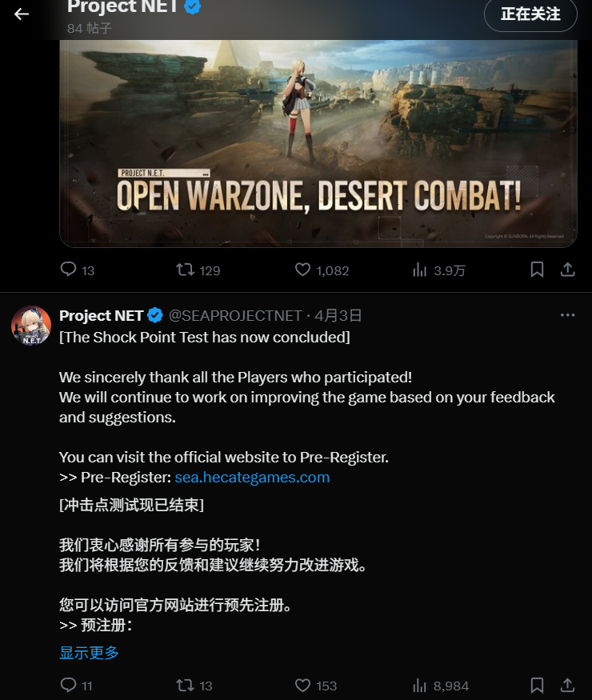The width and height of the screenshot is (592, 700).
Task: Open the Project NET author name link
Action: [102, 316]
